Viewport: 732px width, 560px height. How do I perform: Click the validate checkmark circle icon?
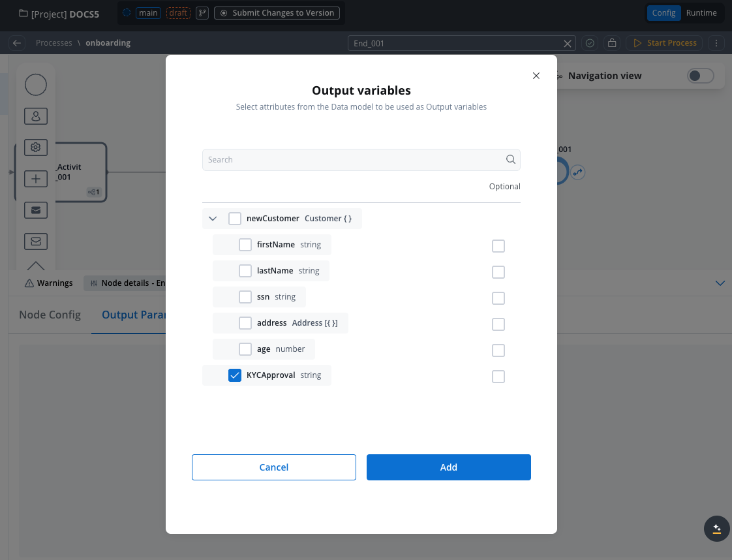590,43
